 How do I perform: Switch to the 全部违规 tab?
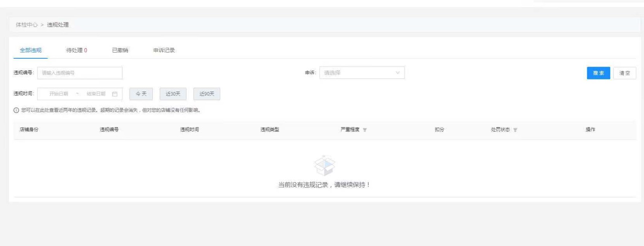(x=31, y=50)
